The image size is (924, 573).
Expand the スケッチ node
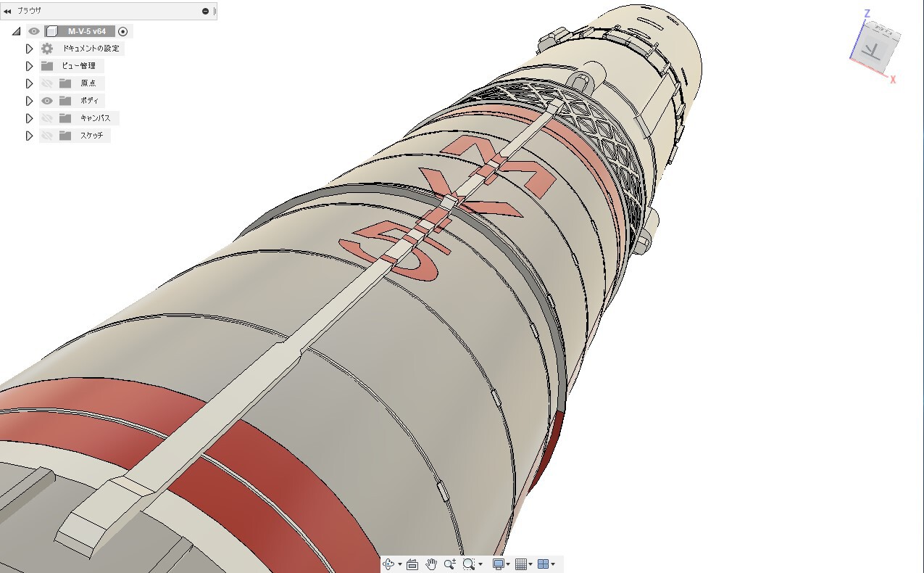pyautogui.click(x=30, y=136)
